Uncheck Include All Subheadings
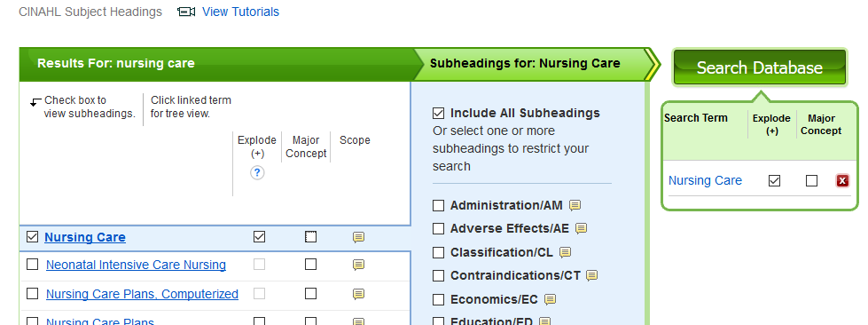The image size is (868, 325). pyautogui.click(x=438, y=113)
